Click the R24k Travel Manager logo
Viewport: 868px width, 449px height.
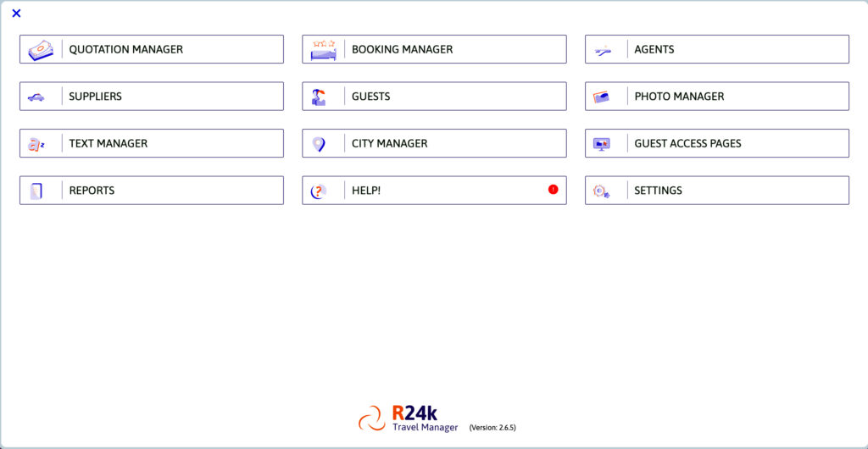tap(409, 418)
